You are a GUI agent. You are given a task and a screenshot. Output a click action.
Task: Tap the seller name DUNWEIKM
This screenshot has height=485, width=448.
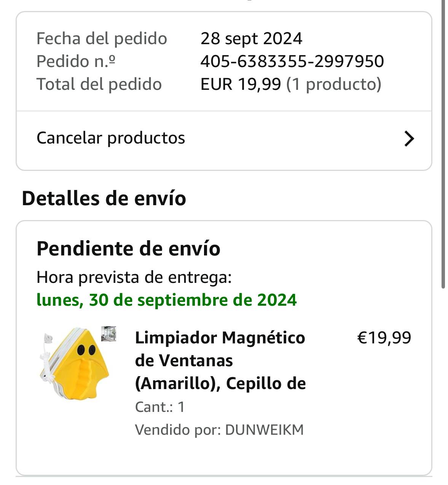[265, 430]
